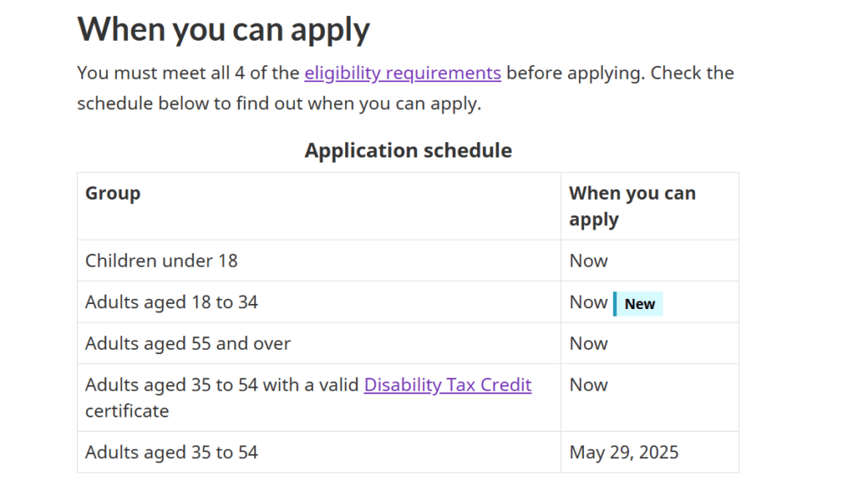Click 'Now' in the Children under 18 row
868x481 pixels.
tap(588, 261)
